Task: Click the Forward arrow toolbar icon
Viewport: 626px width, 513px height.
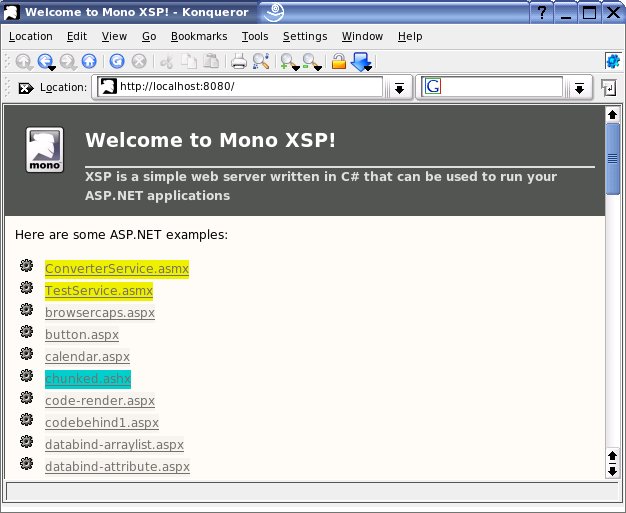Action: (x=67, y=62)
